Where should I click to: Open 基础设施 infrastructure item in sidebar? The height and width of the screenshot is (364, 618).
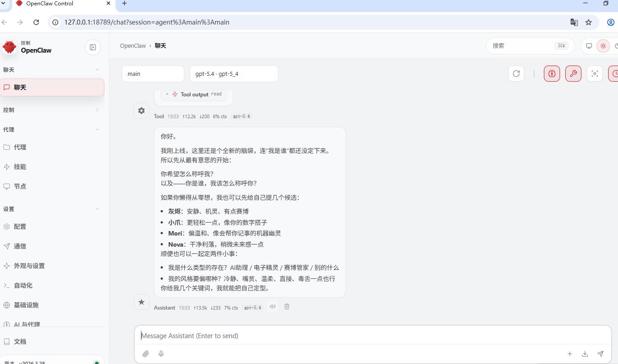52,305
